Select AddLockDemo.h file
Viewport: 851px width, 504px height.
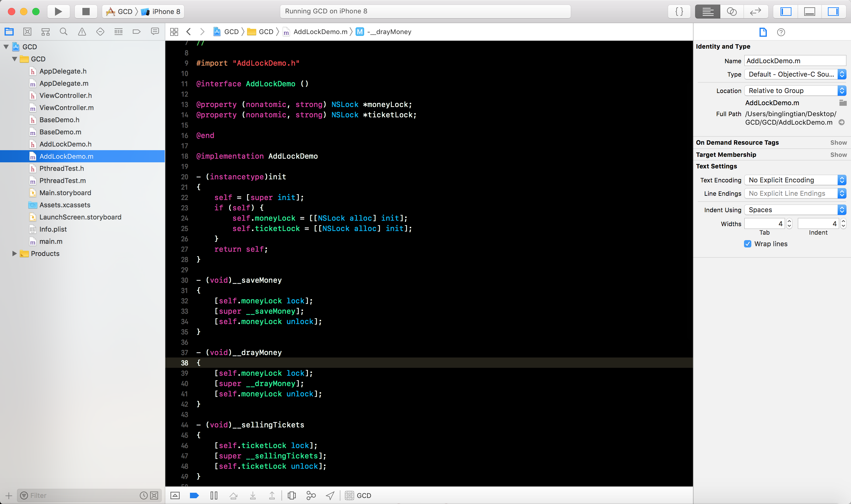coord(66,144)
